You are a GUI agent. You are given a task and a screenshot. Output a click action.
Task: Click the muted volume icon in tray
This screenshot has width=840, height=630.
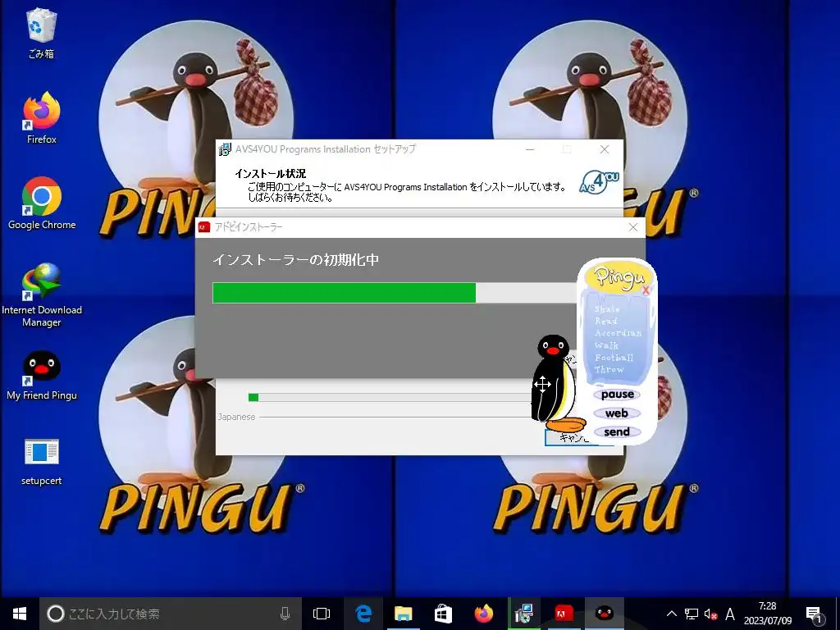[x=710, y=614]
